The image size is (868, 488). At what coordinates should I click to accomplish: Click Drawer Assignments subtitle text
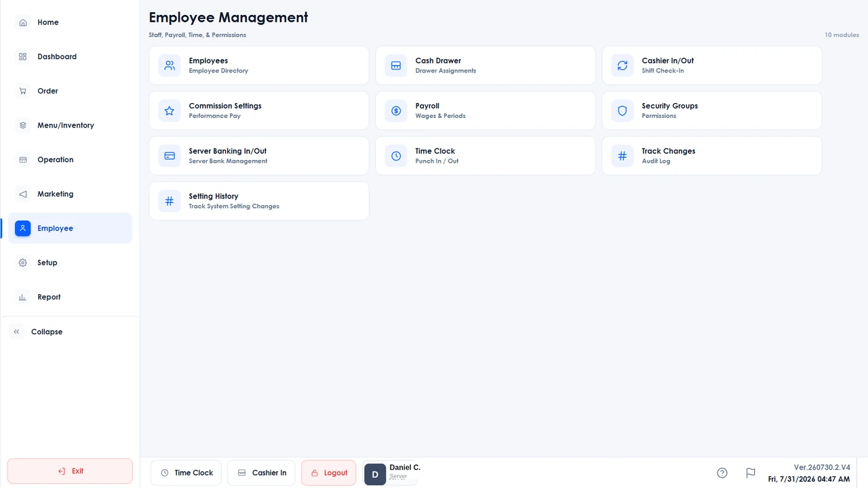446,71
